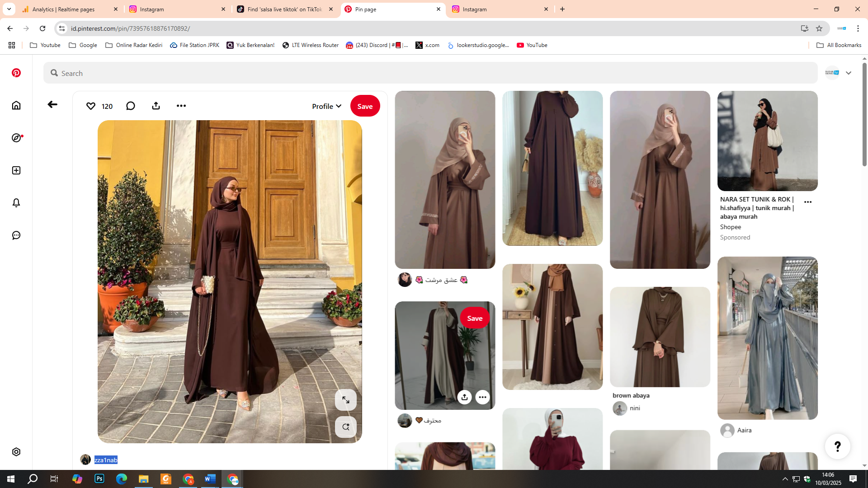View site information icon in address bar
The width and height of the screenshot is (868, 488).
[x=62, y=28]
